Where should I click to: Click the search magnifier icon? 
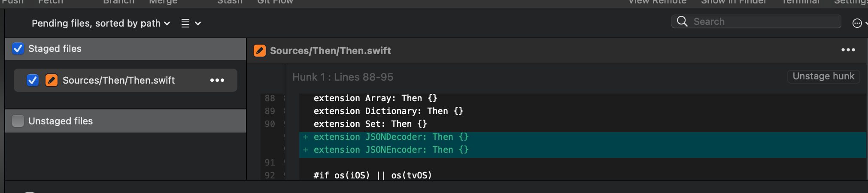click(x=682, y=21)
